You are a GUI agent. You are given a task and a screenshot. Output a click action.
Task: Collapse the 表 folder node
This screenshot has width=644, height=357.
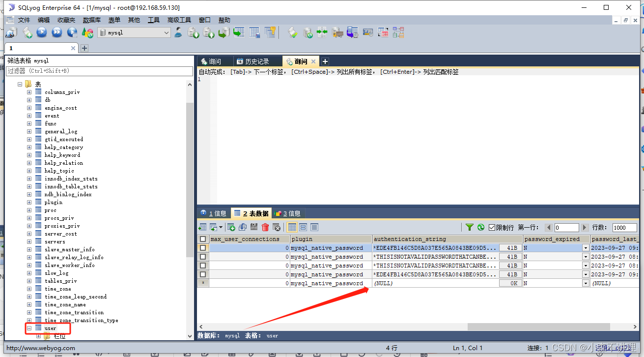[20, 84]
